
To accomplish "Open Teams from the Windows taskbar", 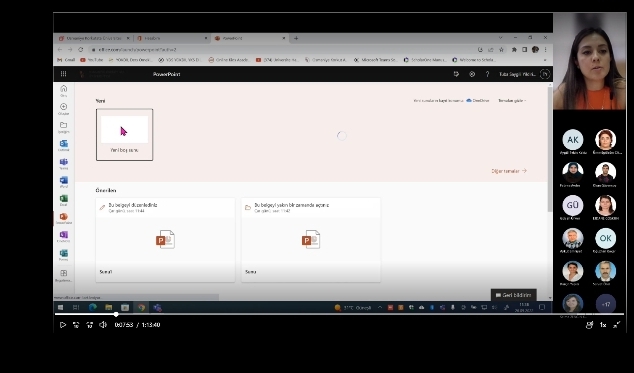I will [x=157, y=307].
